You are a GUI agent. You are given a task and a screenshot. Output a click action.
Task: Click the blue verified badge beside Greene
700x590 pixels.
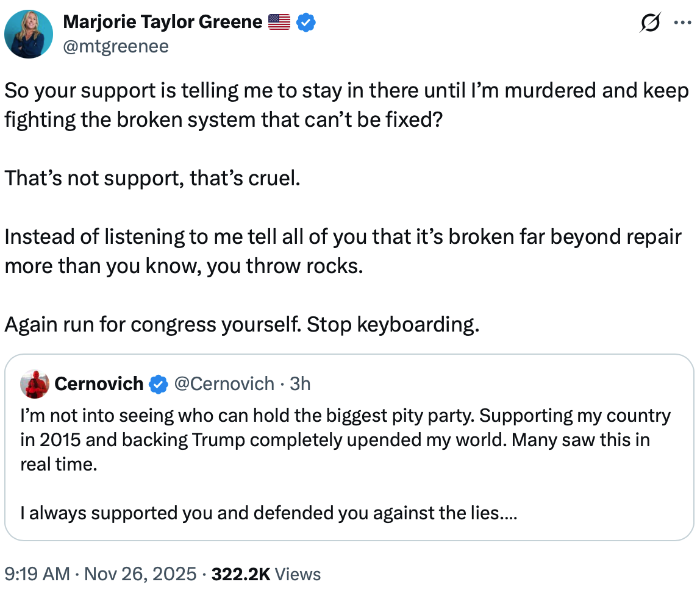(305, 23)
